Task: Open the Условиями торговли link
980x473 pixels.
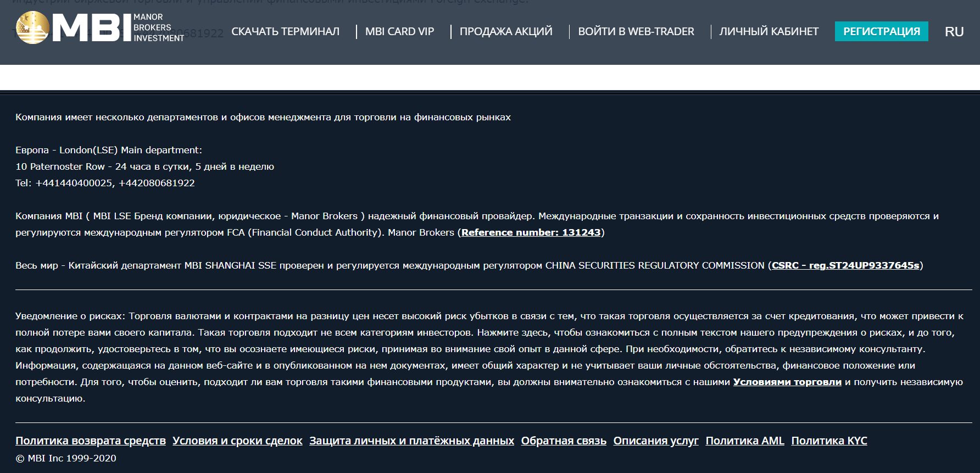Action: [787, 382]
